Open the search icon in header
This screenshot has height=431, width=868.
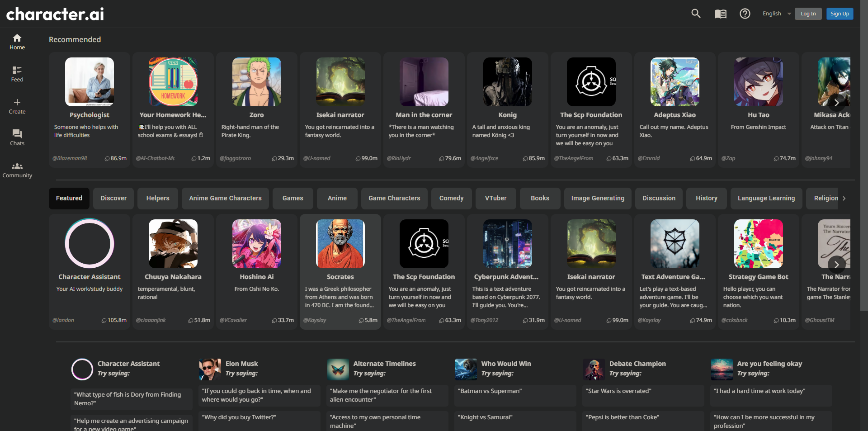(x=696, y=14)
